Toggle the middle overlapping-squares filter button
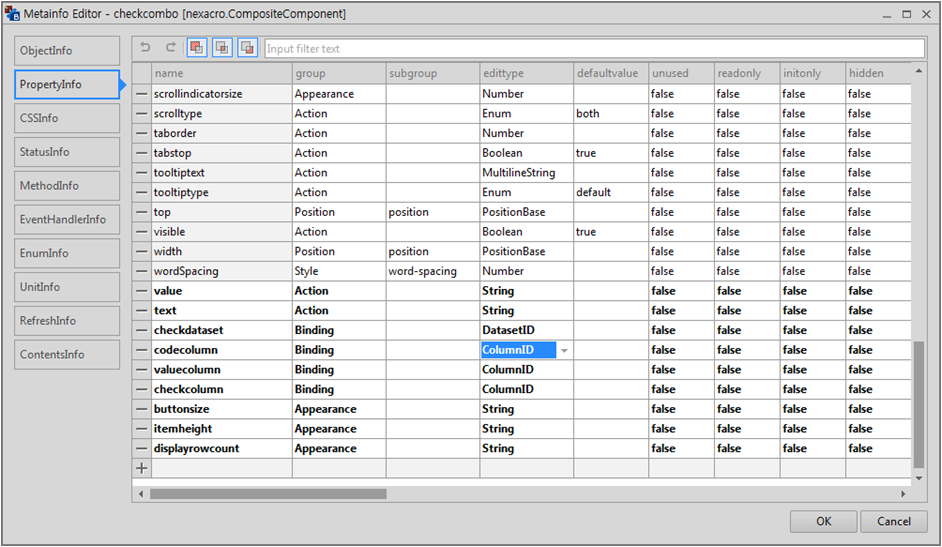942x547 pixels. click(x=222, y=48)
